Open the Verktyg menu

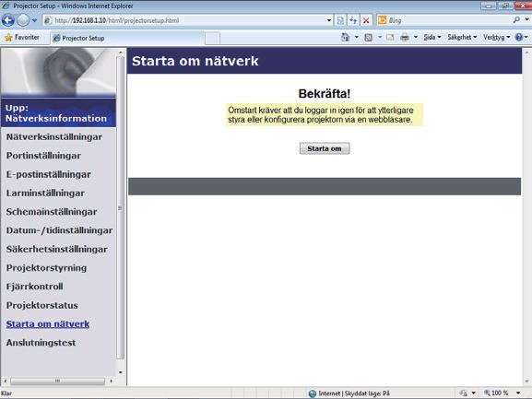(496, 37)
